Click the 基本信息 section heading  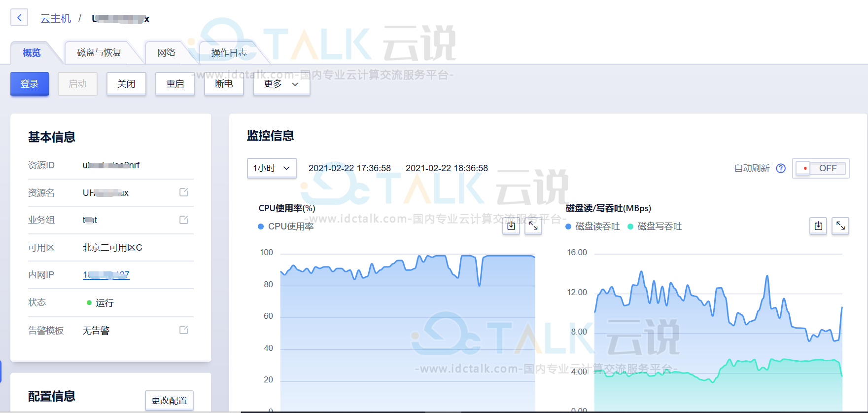pos(52,137)
